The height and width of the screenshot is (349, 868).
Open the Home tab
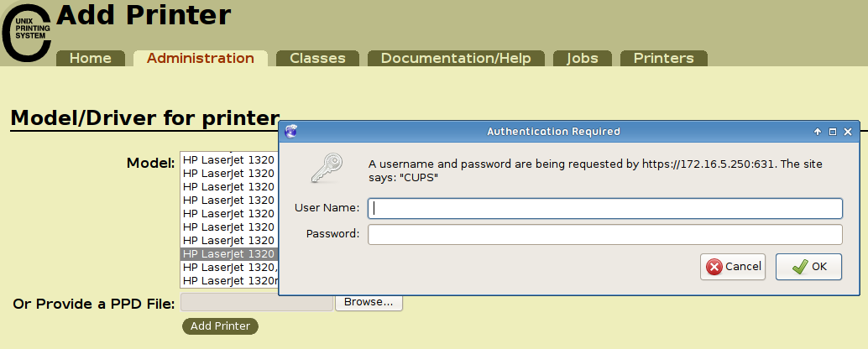pyautogui.click(x=90, y=58)
